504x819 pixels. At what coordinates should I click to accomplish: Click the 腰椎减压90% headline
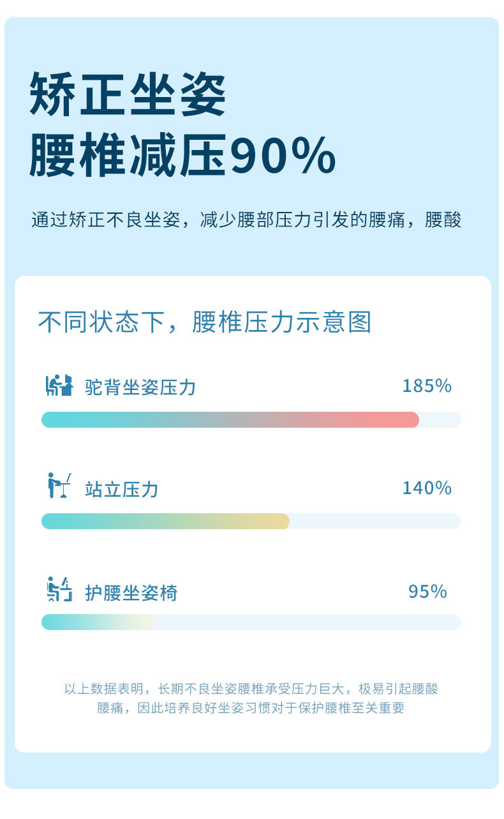click(x=182, y=156)
